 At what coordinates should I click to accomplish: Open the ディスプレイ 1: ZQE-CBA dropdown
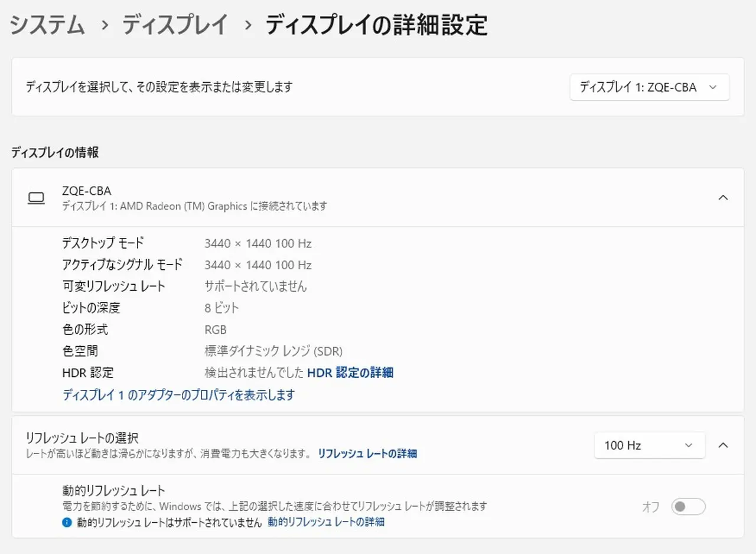649,87
